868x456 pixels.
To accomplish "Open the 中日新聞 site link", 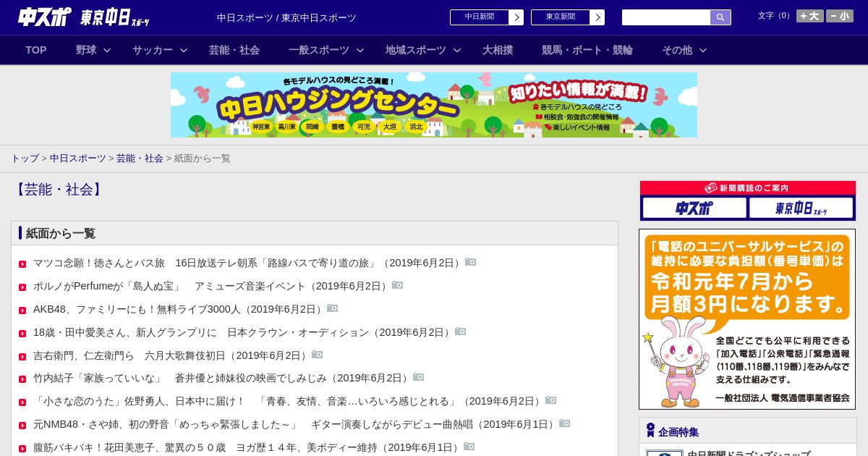I will tap(480, 17).
